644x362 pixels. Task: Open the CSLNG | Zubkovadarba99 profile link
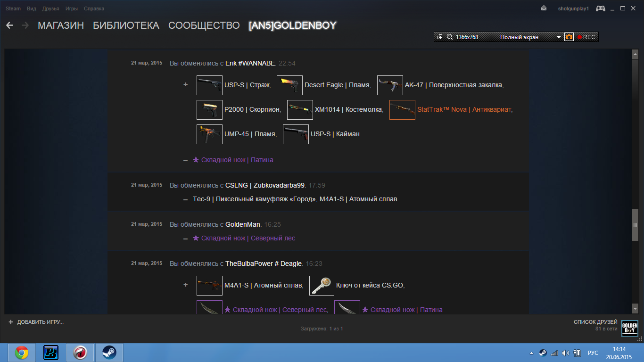[265, 185]
